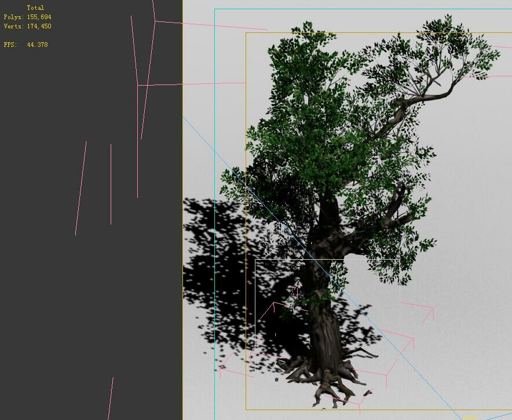This screenshot has height=420, width=512.
Task: Click the yellow safe frame border
Action: pos(246,231)
